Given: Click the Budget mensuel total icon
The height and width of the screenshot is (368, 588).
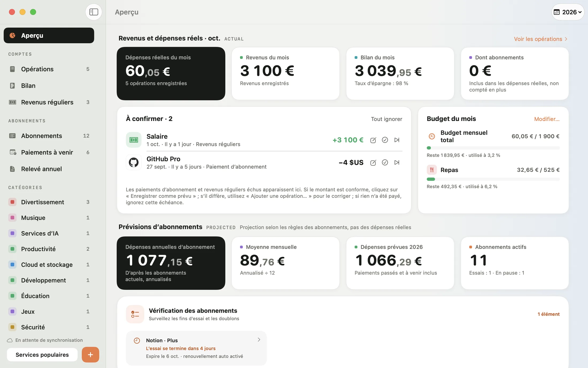Looking at the screenshot, I should pyautogui.click(x=432, y=136).
